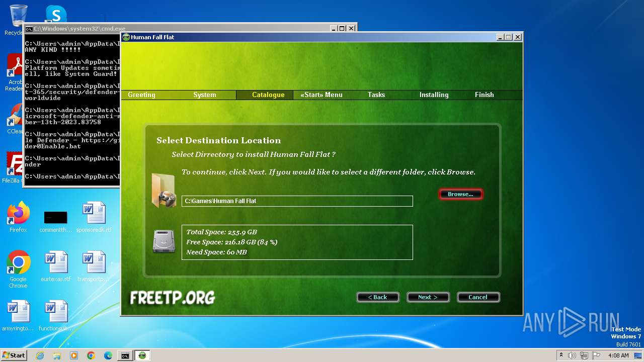Click the game folder icon beside path
This screenshot has width=644, height=362.
[x=164, y=190]
